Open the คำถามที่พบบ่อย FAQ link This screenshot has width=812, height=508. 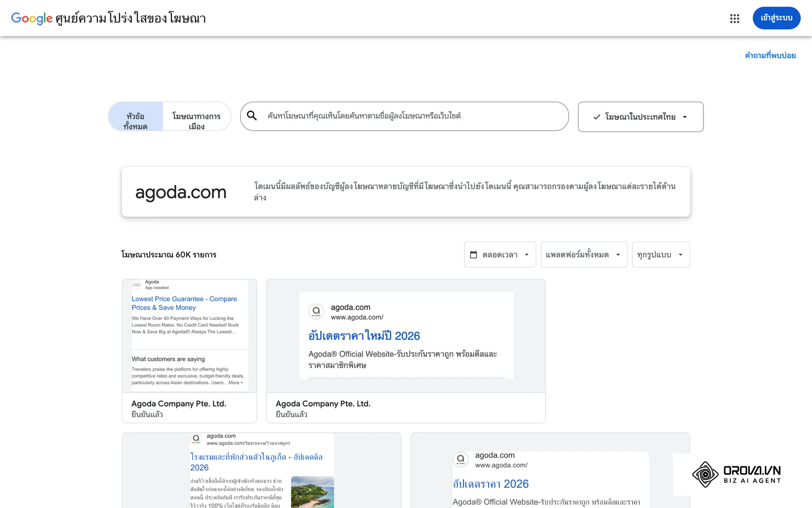[x=770, y=55]
